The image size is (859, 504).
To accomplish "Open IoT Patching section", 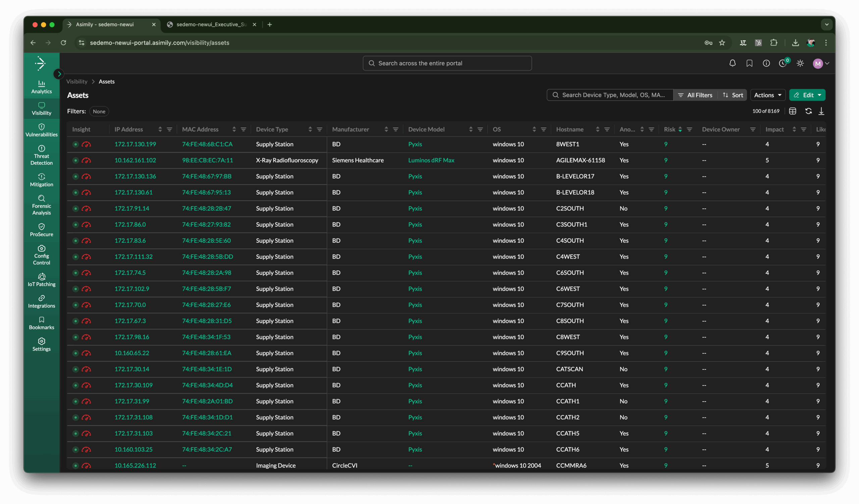I will [x=42, y=280].
